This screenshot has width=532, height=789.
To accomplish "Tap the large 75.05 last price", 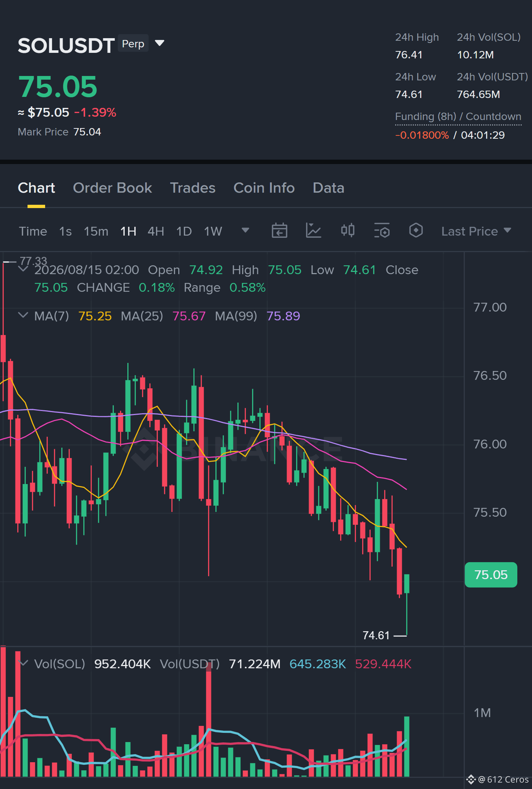I will coord(58,87).
